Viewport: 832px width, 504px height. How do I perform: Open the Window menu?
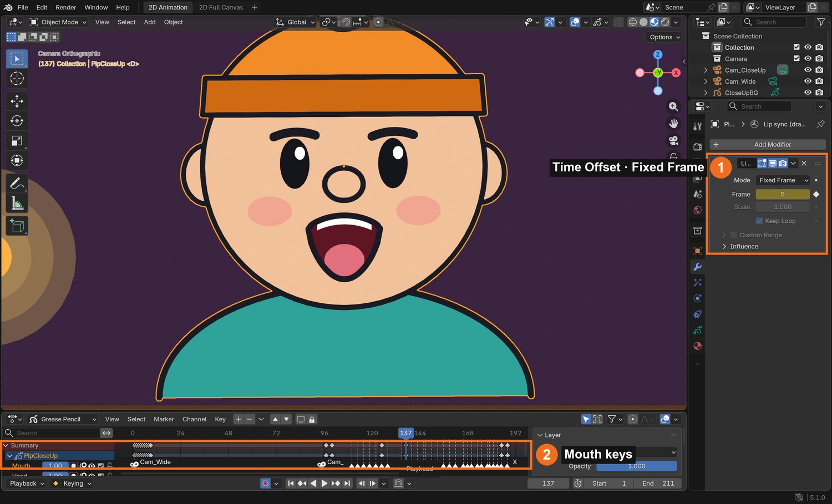click(x=96, y=7)
